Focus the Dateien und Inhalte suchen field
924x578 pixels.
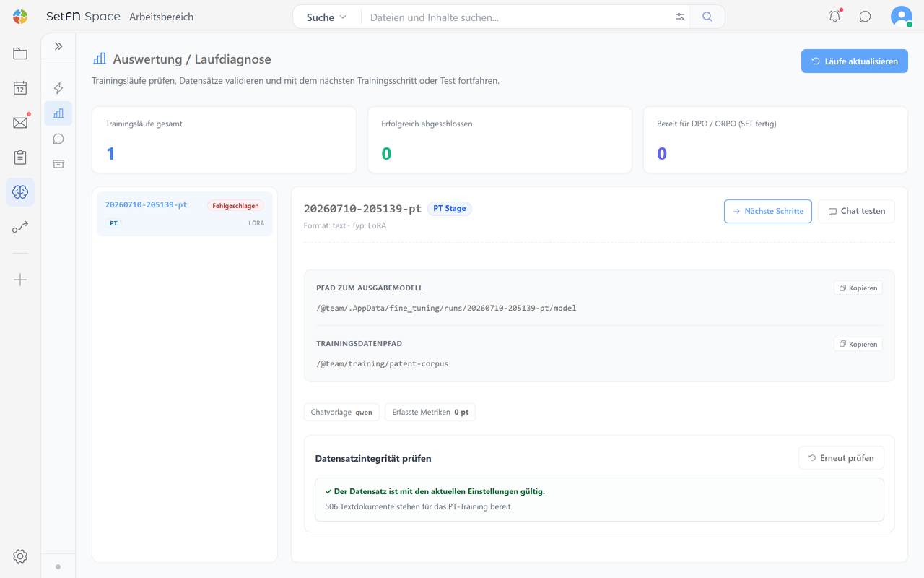[516, 17]
